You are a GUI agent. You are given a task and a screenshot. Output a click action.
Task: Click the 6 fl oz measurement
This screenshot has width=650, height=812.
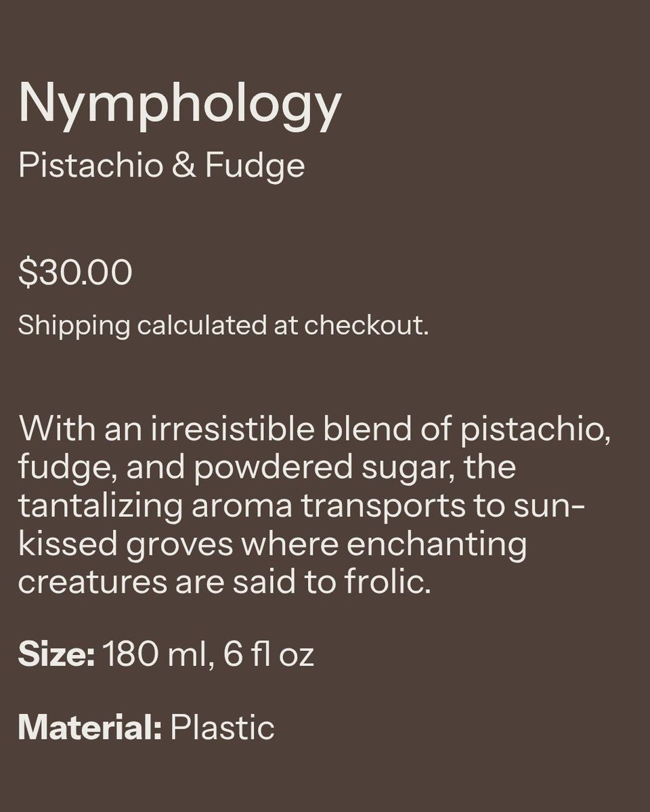(268, 656)
